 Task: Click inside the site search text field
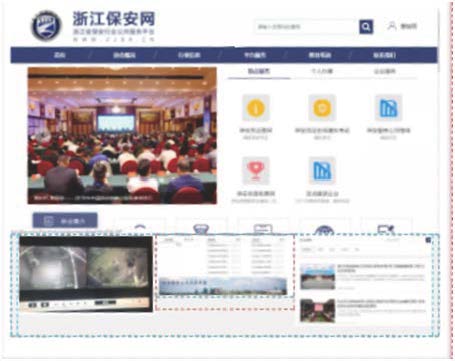click(307, 27)
